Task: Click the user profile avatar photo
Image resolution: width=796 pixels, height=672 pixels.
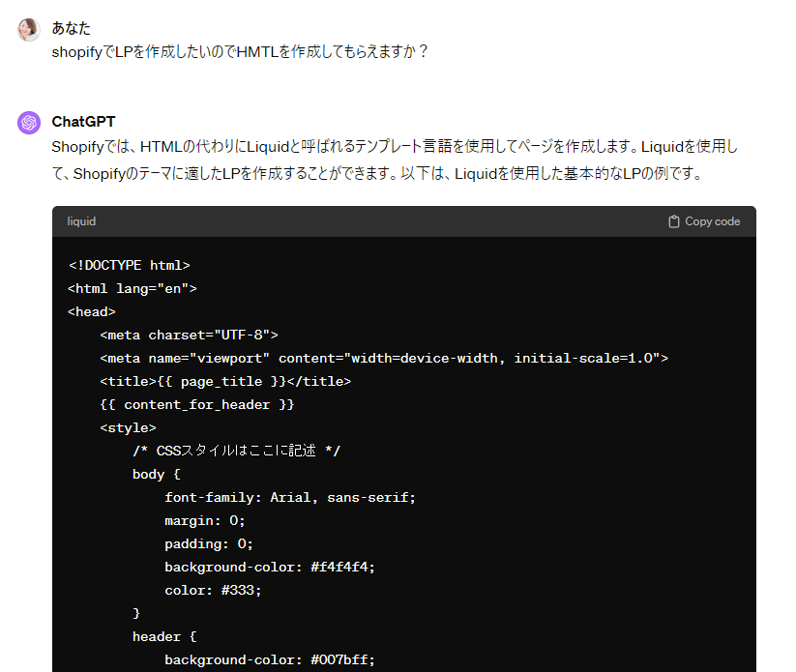Action: pyautogui.click(x=29, y=30)
